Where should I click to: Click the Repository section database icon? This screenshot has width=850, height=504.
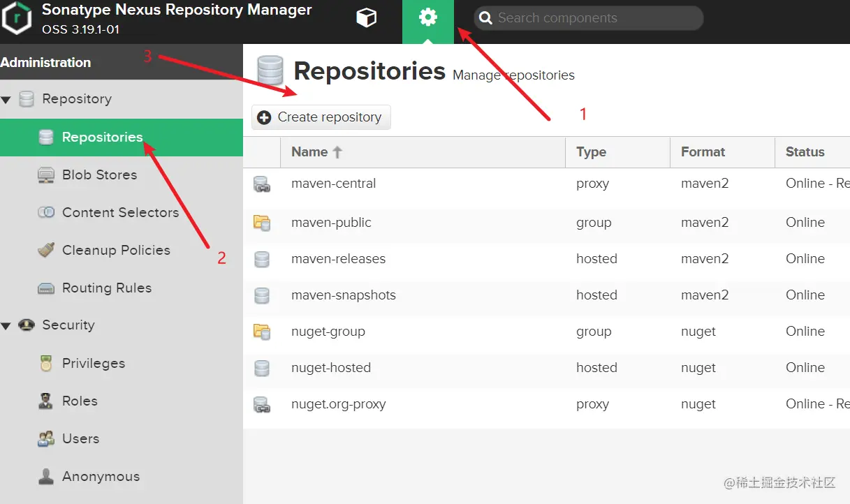[27, 99]
